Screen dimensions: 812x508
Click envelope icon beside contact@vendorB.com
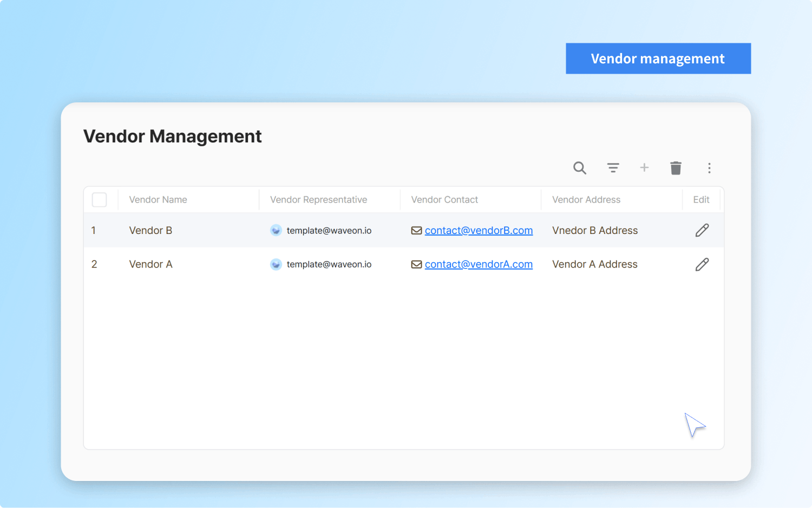point(416,231)
